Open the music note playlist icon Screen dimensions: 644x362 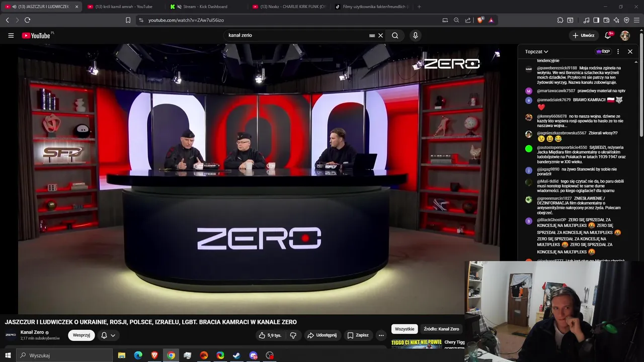(586, 20)
